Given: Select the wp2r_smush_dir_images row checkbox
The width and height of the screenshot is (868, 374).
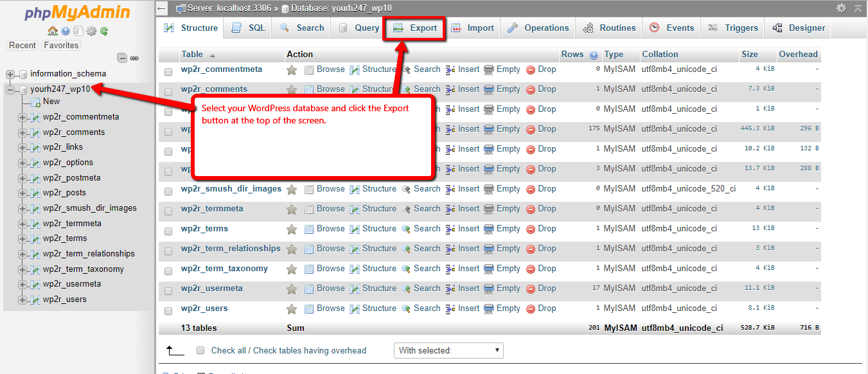Looking at the screenshot, I should point(168,191).
